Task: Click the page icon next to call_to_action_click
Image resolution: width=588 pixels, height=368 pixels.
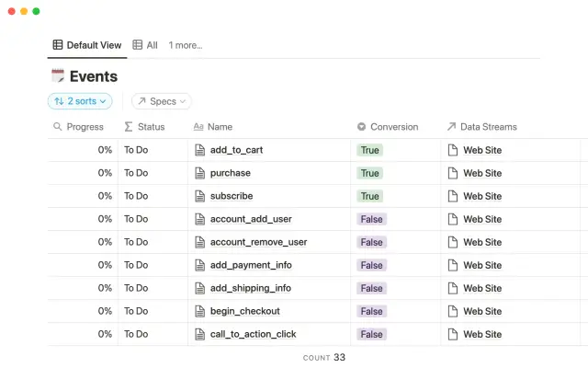Action: [x=200, y=334]
